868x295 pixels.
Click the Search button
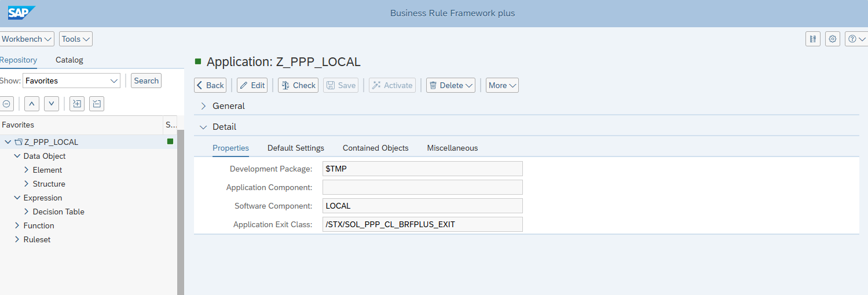tap(147, 81)
